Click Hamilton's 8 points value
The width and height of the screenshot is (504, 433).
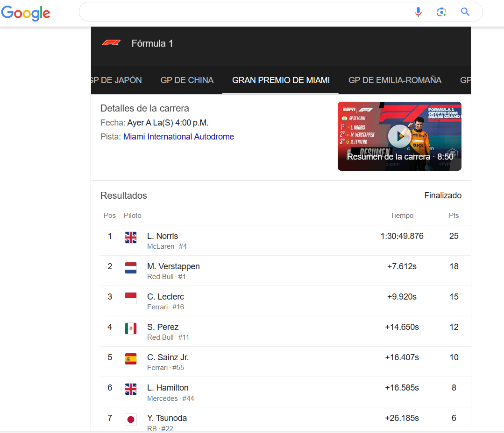[454, 388]
